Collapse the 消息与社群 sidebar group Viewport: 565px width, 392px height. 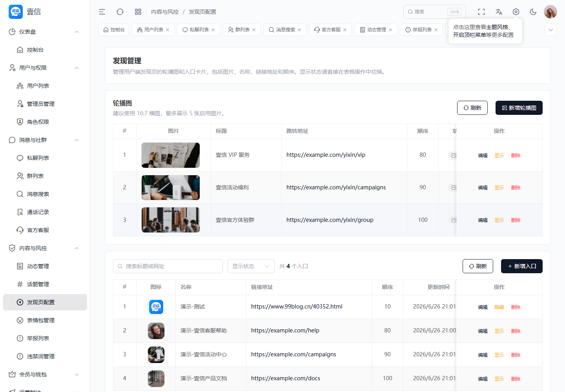(45, 140)
